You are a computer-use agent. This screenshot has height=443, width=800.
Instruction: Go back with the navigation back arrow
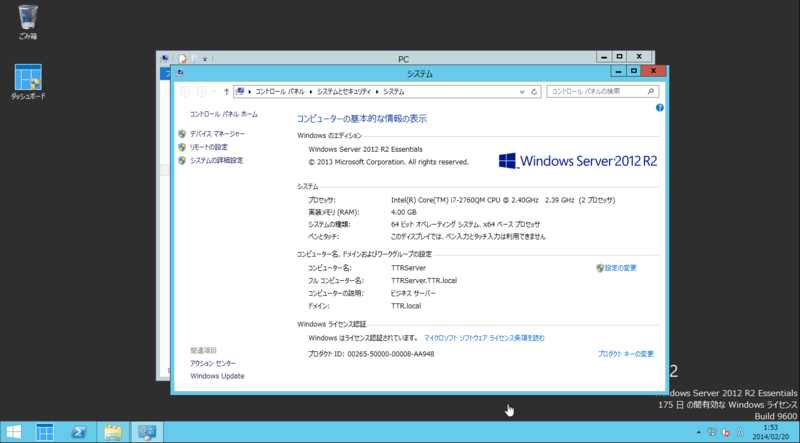coord(185,91)
